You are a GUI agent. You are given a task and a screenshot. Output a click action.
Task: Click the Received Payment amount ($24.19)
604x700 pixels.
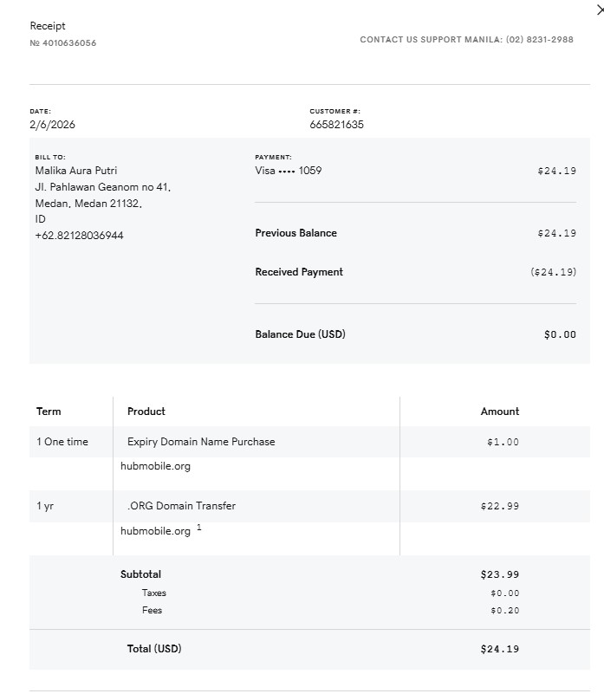pyautogui.click(x=553, y=272)
